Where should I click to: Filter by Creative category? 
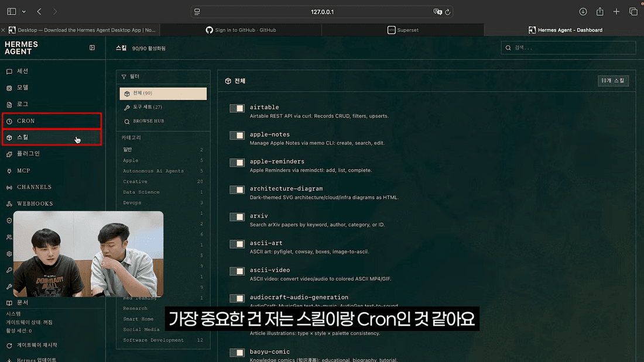pos(163,181)
